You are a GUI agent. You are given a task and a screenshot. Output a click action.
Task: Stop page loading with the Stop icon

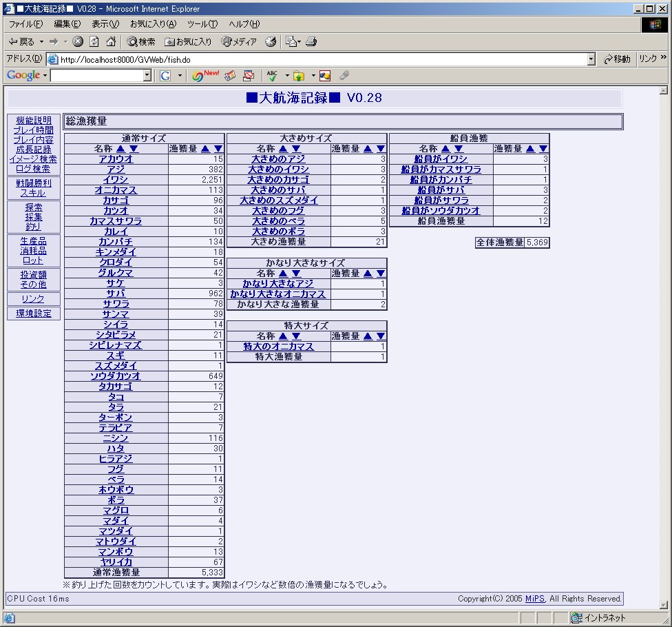[78, 41]
